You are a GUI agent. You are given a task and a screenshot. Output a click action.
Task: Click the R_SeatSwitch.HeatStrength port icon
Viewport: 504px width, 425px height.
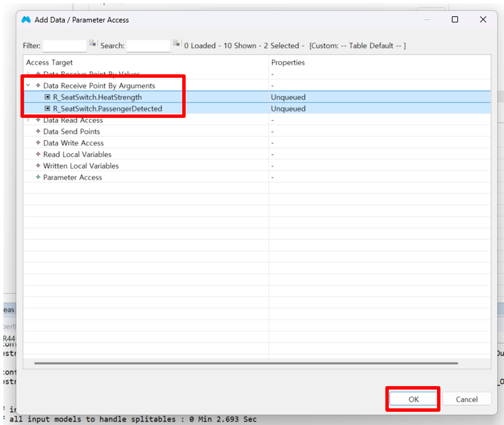47,97
